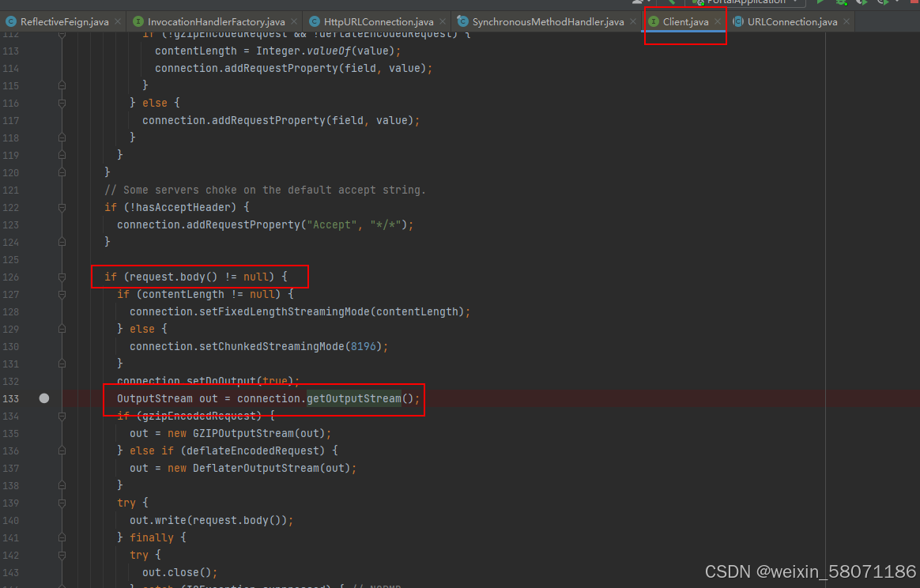The height and width of the screenshot is (588, 920).
Task: Click the GZIPOutputStream constructor on line 135
Action: pos(243,433)
